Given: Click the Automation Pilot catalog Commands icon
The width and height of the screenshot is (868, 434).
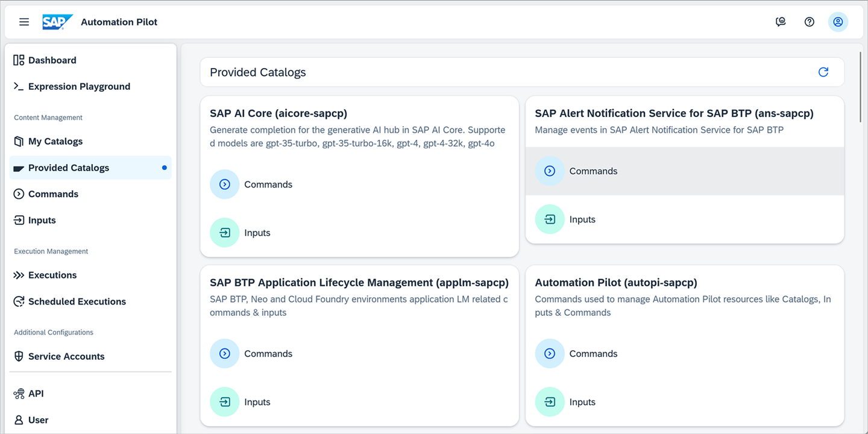Looking at the screenshot, I should pyautogui.click(x=550, y=354).
